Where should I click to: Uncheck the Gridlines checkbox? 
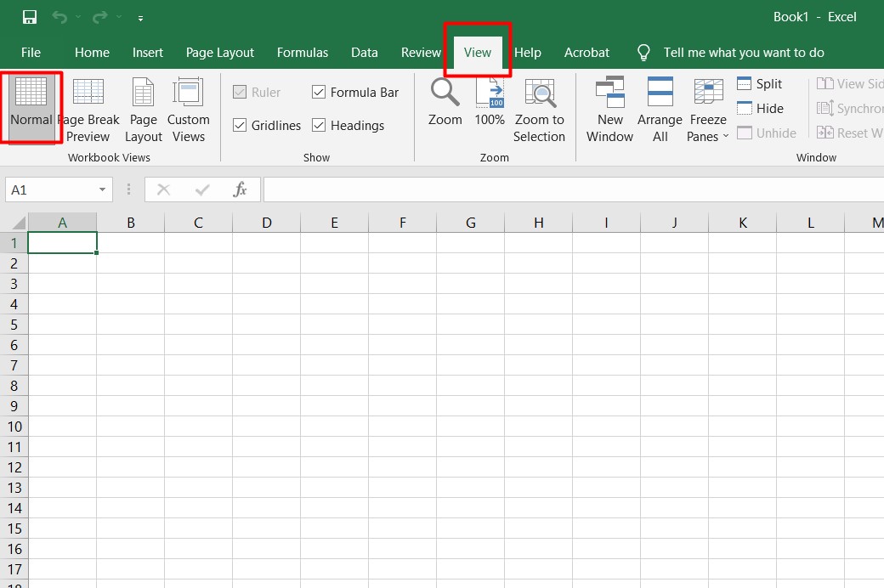click(x=240, y=126)
